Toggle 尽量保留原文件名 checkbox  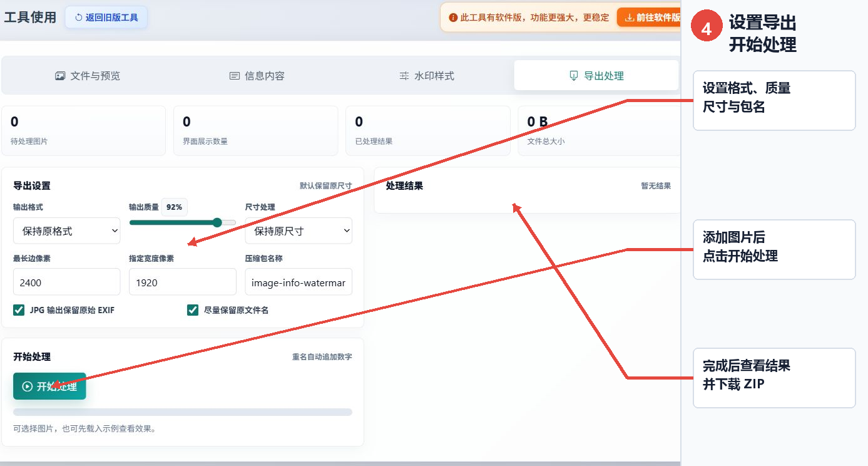pyautogui.click(x=193, y=310)
